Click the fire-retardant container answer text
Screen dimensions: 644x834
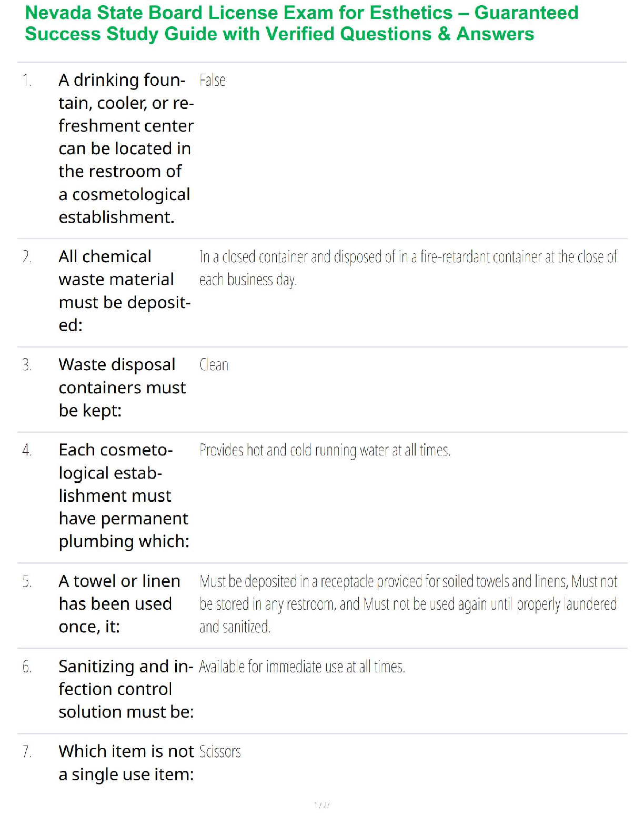407,268
